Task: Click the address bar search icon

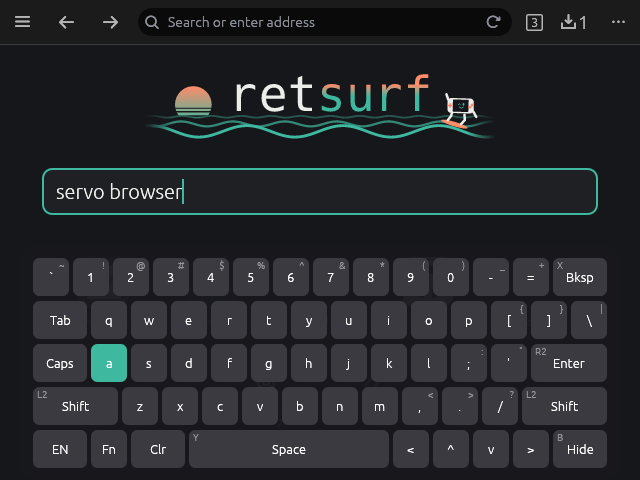Action: (152, 22)
